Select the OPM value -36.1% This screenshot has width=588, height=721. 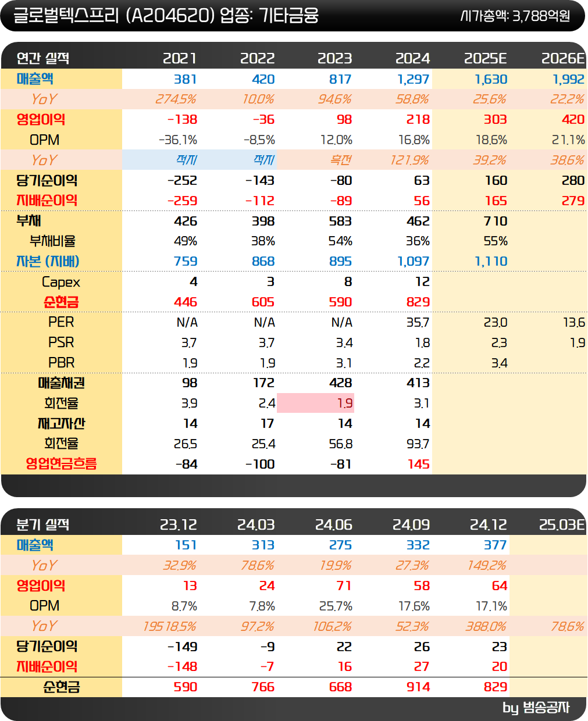click(178, 140)
